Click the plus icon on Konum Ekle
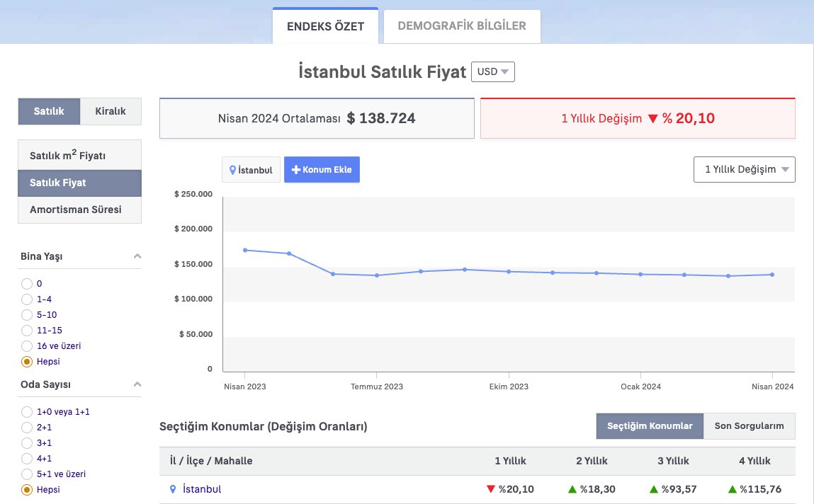 coord(296,170)
